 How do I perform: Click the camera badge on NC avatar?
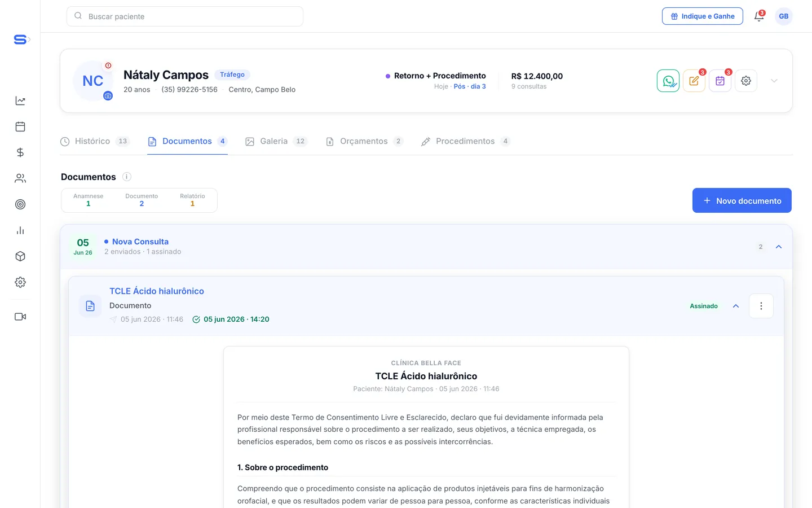click(x=108, y=96)
